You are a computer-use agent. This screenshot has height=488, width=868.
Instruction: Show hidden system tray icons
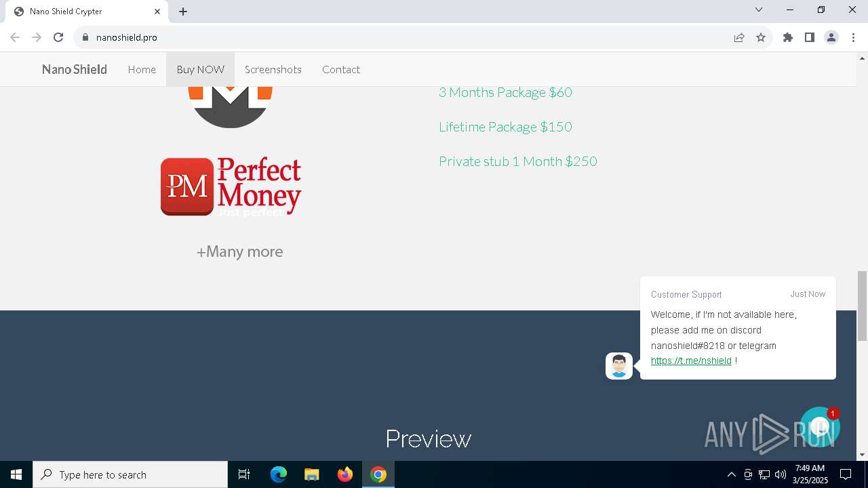[x=731, y=474]
